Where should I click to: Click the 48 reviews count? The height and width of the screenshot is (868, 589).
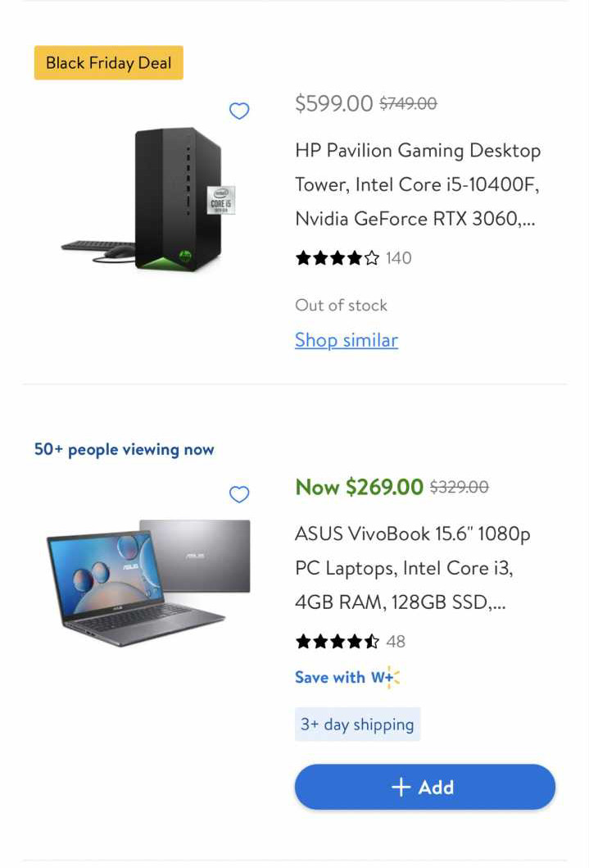[x=396, y=642]
